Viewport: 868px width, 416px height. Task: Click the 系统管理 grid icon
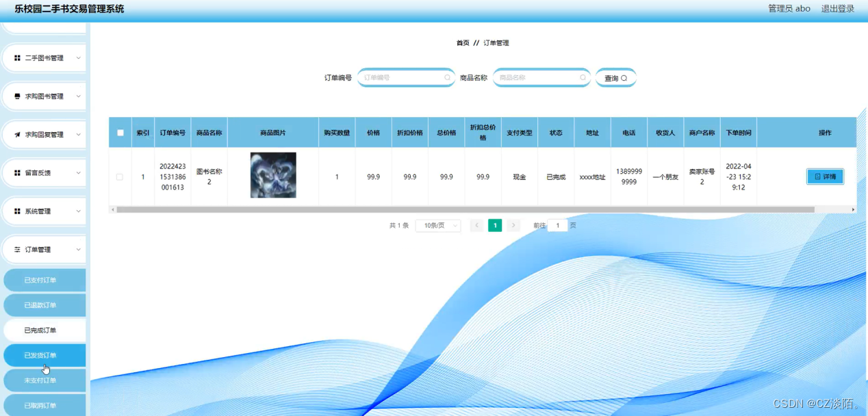(x=18, y=211)
